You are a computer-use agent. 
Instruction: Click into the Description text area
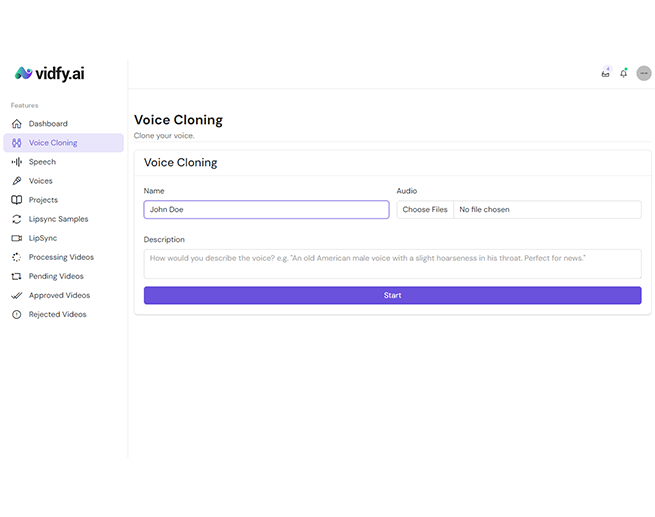click(x=392, y=263)
